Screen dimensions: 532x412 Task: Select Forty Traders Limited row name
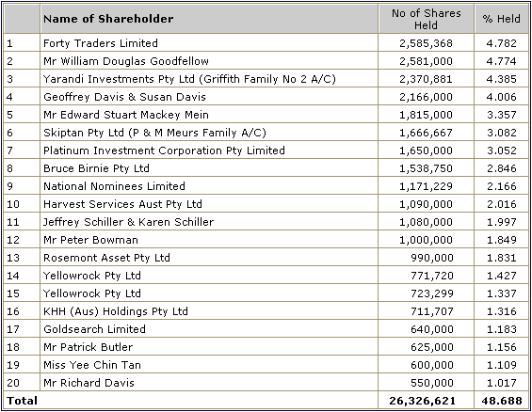tap(101, 43)
